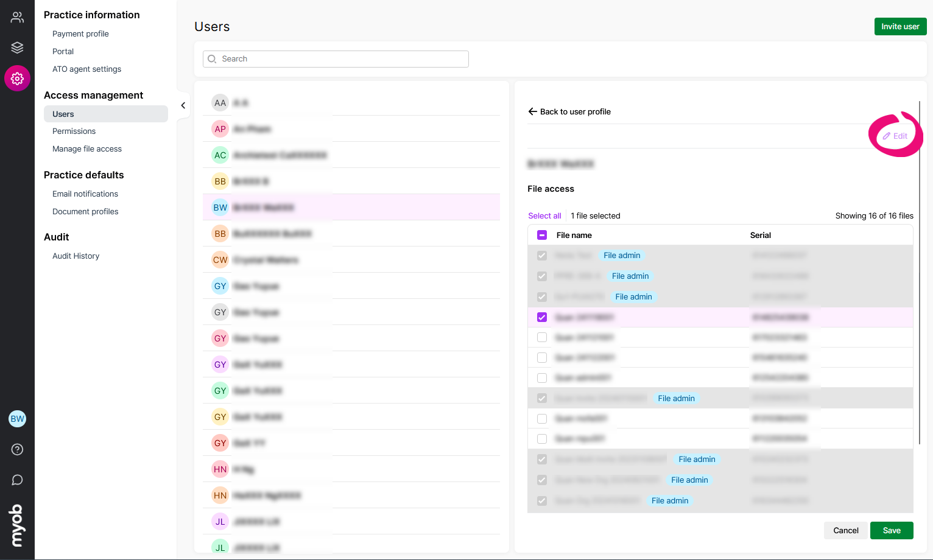Screen dimensions: 933x560
Task: Uncheck the purple selected file checkbox
Action: (x=542, y=317)
